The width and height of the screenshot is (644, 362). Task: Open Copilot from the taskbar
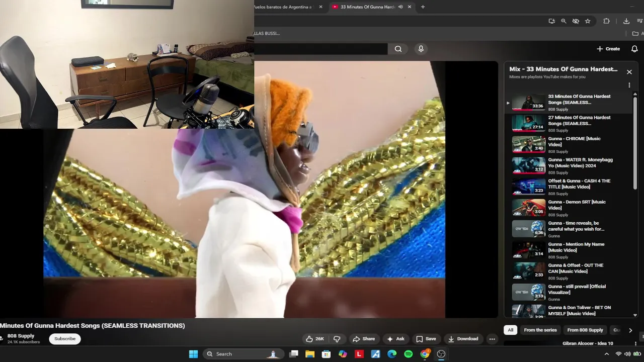pyautogui.click(x=343, y=354)
